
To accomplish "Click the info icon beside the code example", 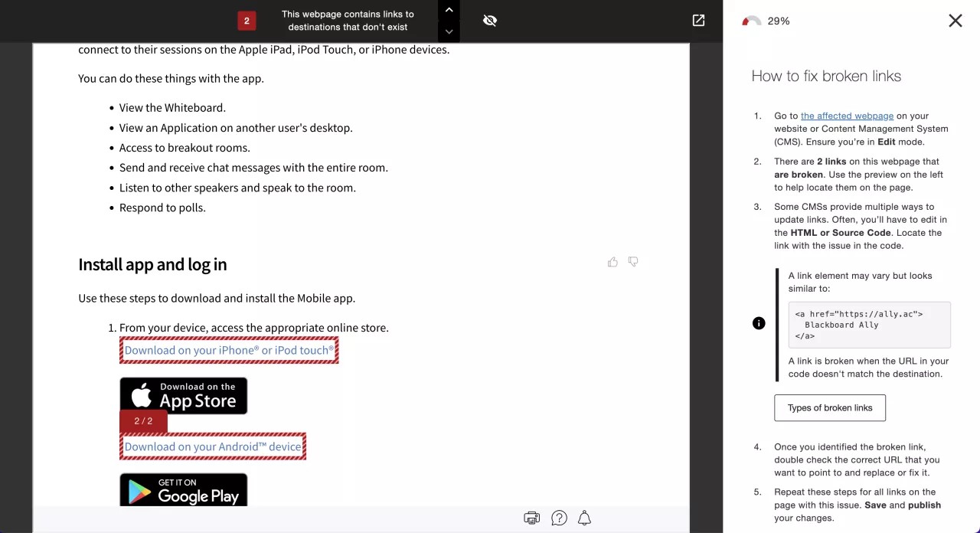I will (x=759, y=323).
